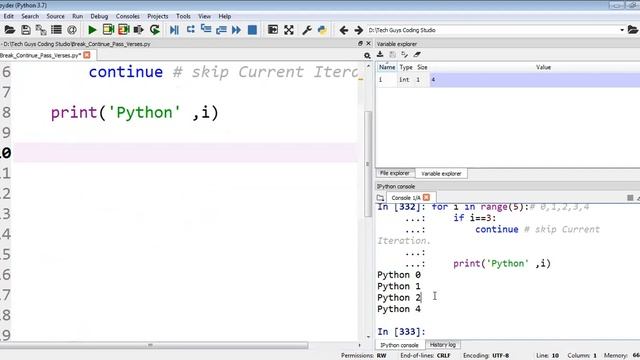
Task: Click the Variable explorer save as icon
Action: tap(404, 54)
